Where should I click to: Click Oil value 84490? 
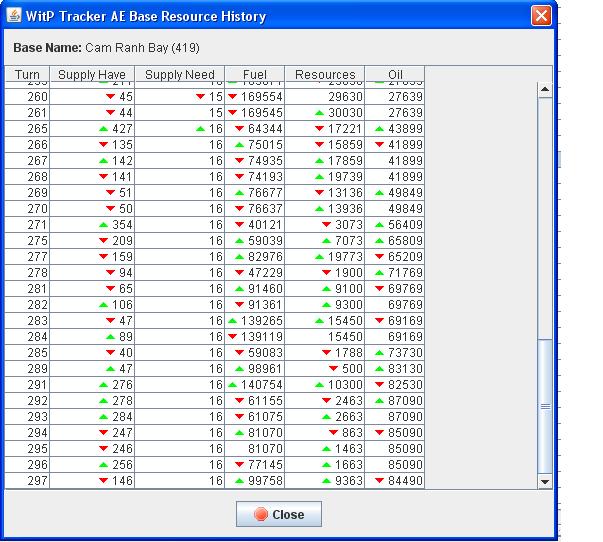[405, 480]
